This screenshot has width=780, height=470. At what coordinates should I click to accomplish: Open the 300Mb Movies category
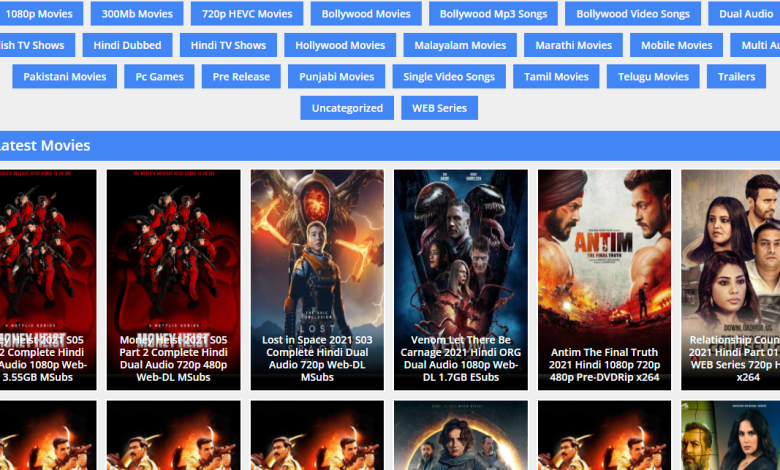point(137,13)
